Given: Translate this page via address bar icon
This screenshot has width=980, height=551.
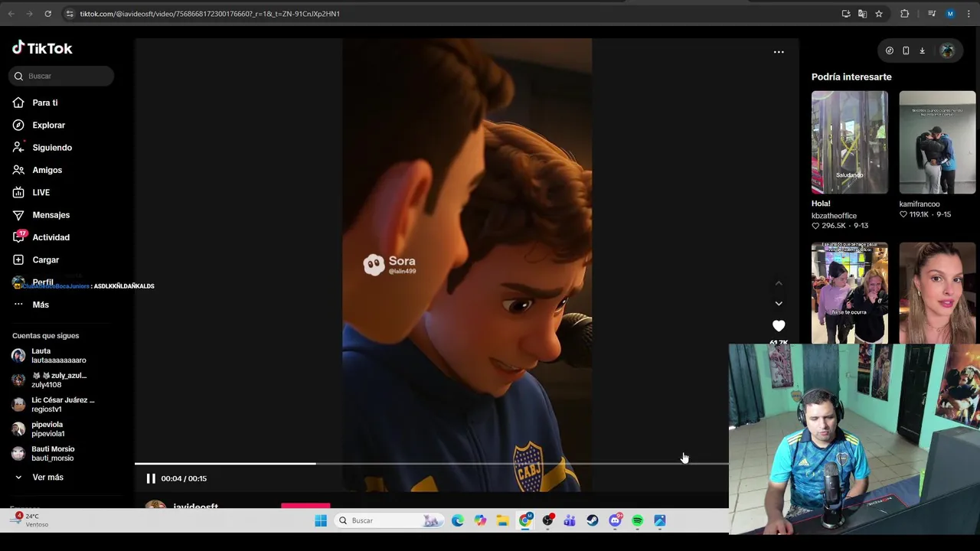Looking at the screenshot, I should (862, 14).
